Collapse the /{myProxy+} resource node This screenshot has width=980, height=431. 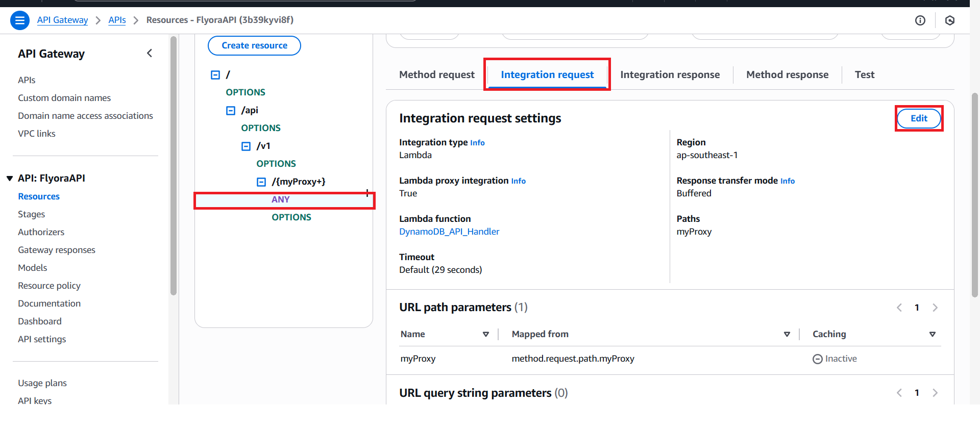pos(261,182)
